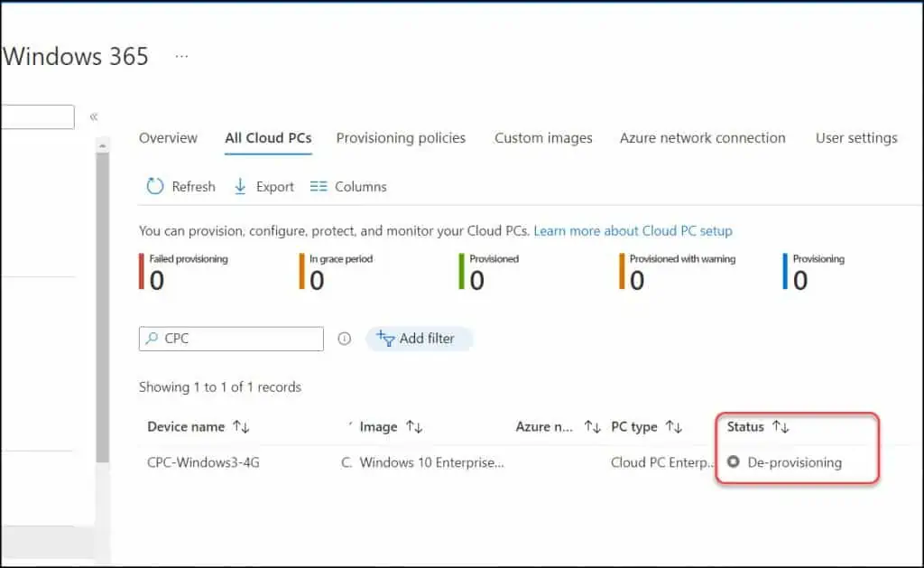Click inside the CPC search field
Viewport: 924px width, 568px height.
pos(231,339)
